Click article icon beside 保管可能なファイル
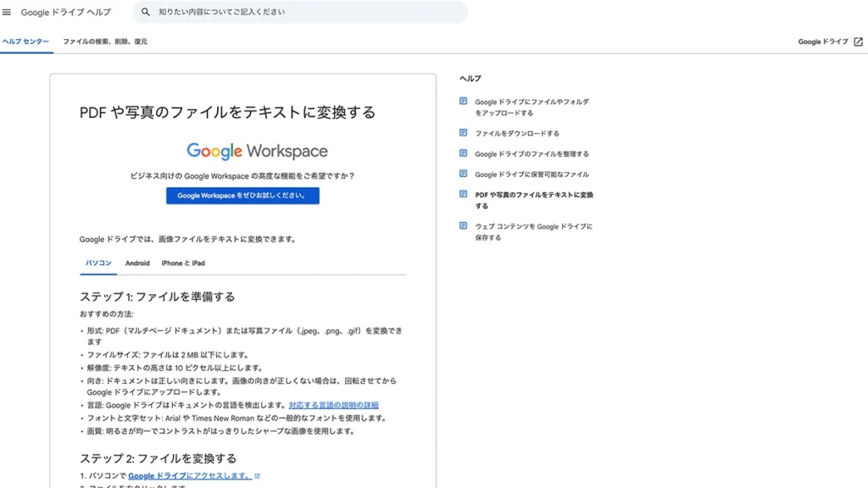This screenshot has height=488, width=868. (x=464, y=174)
